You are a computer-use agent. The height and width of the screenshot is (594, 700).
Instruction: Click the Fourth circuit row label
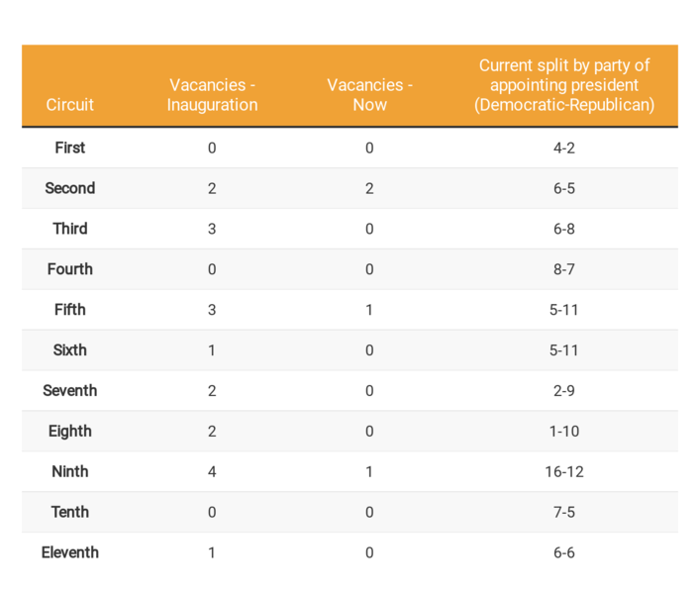tap(70, 269)
